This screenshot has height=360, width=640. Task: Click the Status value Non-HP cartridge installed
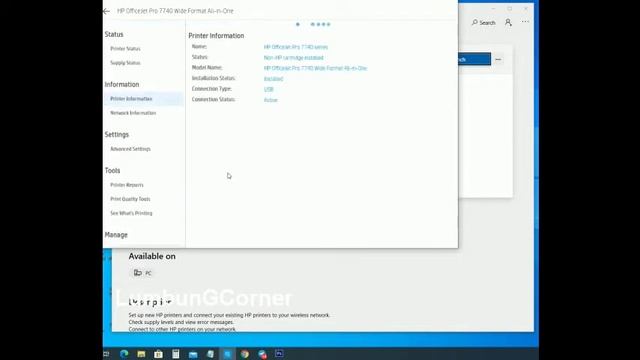pos(293,58)
